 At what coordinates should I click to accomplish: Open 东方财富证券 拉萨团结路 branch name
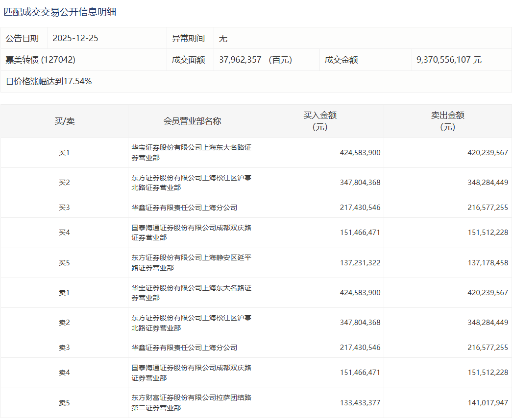(191, 403)
